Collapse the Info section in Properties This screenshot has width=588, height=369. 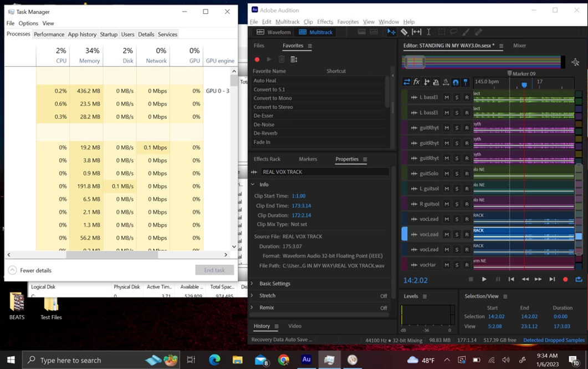pos(253,184)
